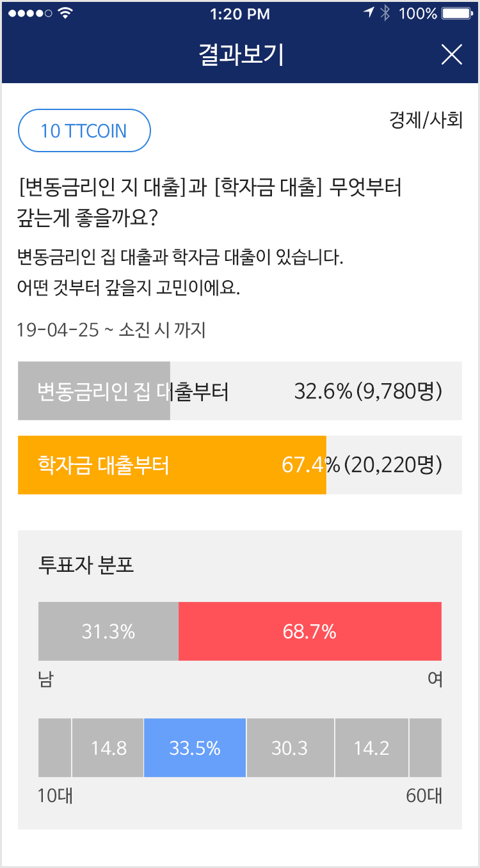The height and width of the screenshot is (868, 480).
Task: Tap the rightmost 60대 age segment
Action: [x=426, y=748]
